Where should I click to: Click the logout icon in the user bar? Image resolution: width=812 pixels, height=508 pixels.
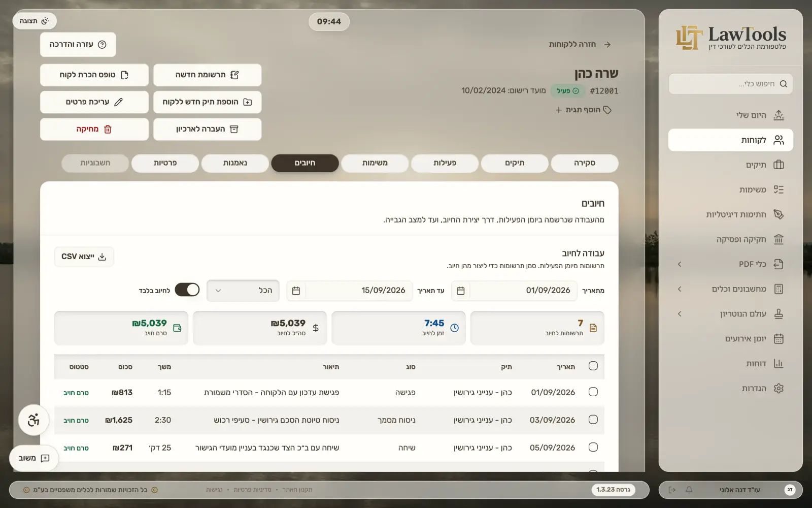click(x=672, y=490)
